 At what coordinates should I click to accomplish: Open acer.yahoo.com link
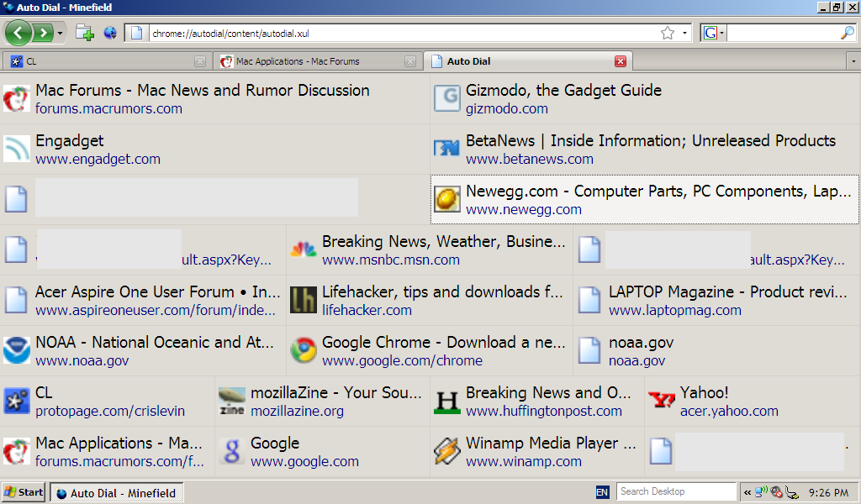pyautogui.click(x=729, y=412)
